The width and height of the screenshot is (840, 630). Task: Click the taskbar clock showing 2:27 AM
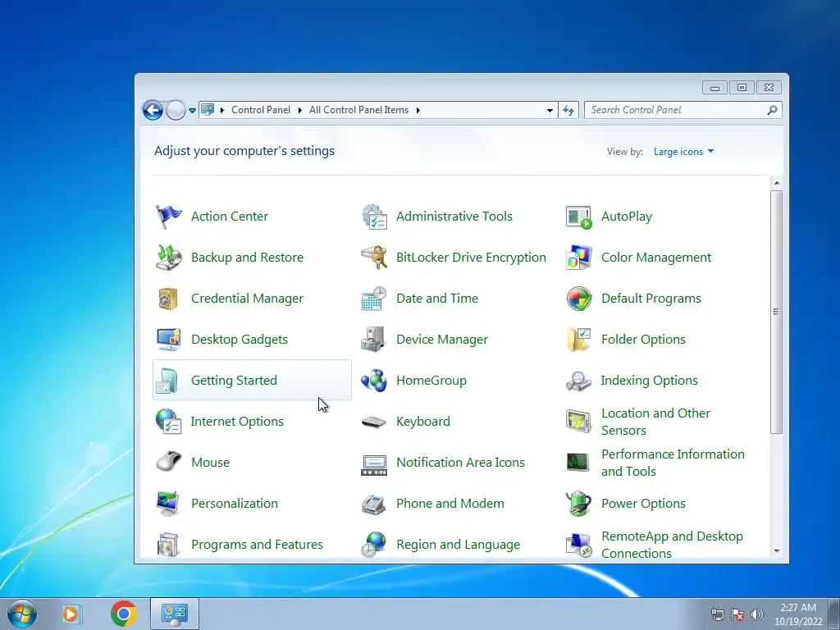pyautogui.click(x=798, y=614)
